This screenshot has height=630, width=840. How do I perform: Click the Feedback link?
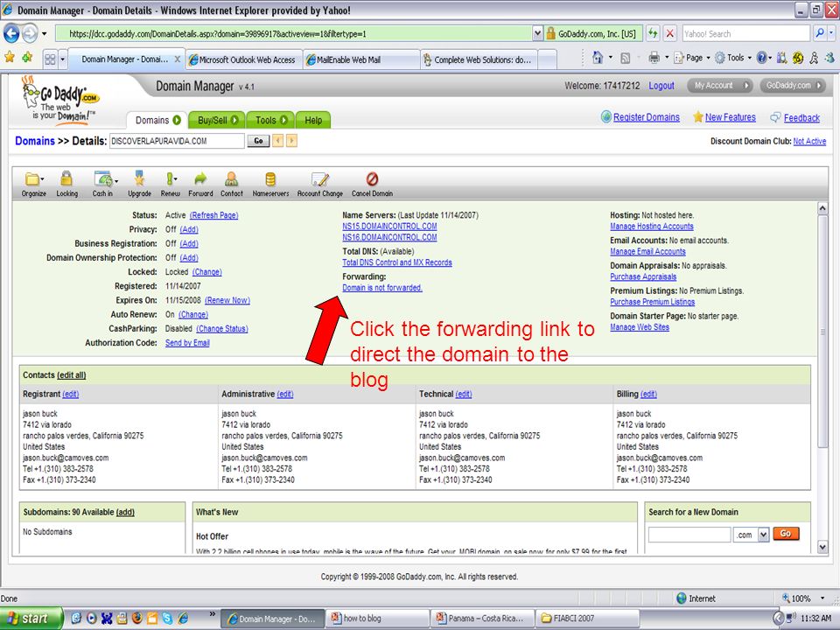coord(801,118)
